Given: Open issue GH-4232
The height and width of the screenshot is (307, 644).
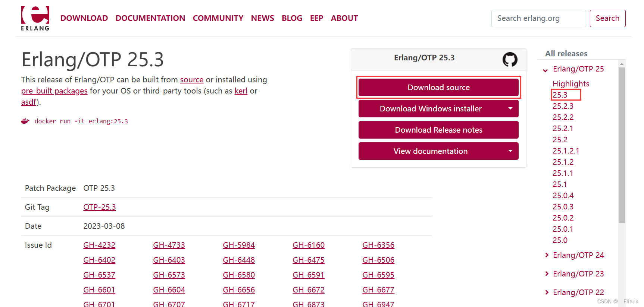Looking at the screenshot, I should coord(99,245).
